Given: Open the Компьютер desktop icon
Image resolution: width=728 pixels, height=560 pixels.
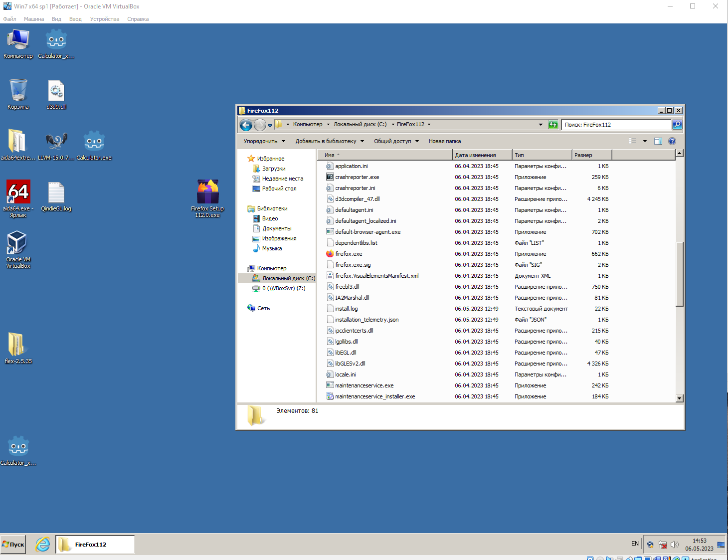Looking at the screenshot, I should pyautogui.click(x=18, y=44).
